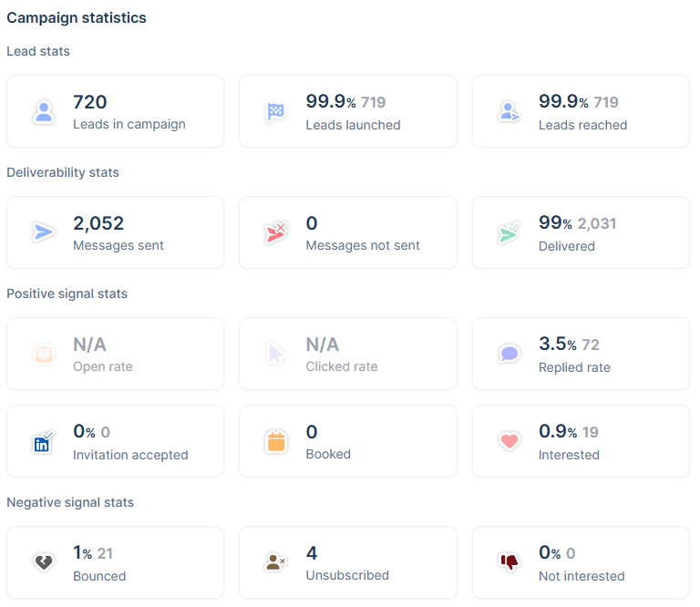
Task: Click the person-arrow icon for Leads reached
Action: click(x=510, y=111)
